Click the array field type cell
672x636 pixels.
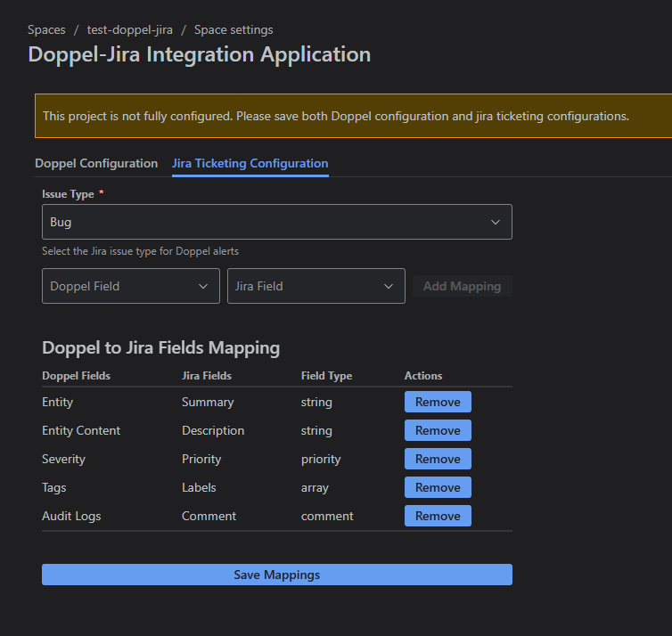[315, 487]
